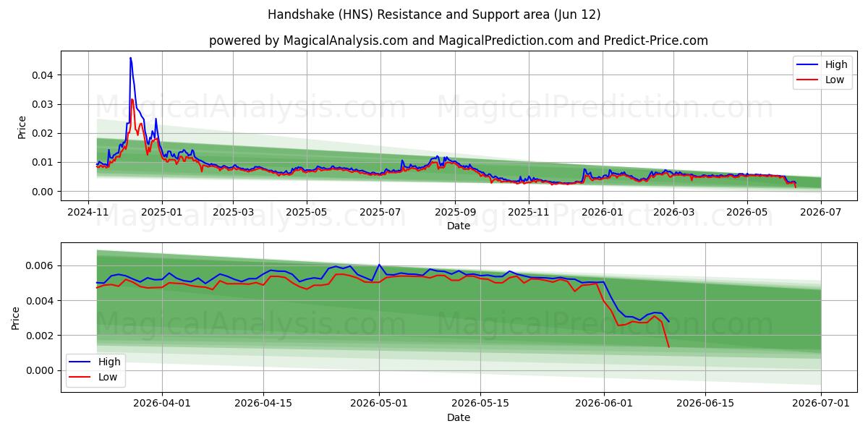
Task: Click the bottom chart 'Price' axis label
Action: coord(16,318)
